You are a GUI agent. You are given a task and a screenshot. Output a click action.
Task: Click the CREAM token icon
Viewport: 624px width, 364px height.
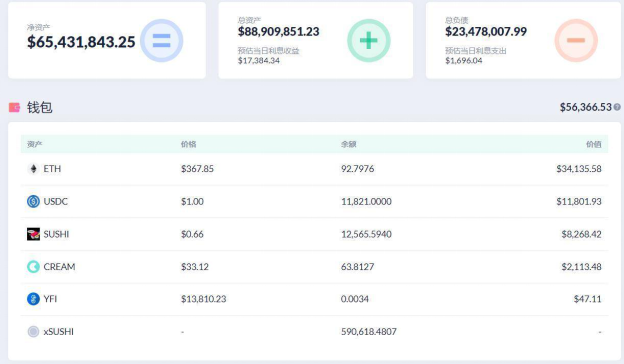tap(33, 267)
